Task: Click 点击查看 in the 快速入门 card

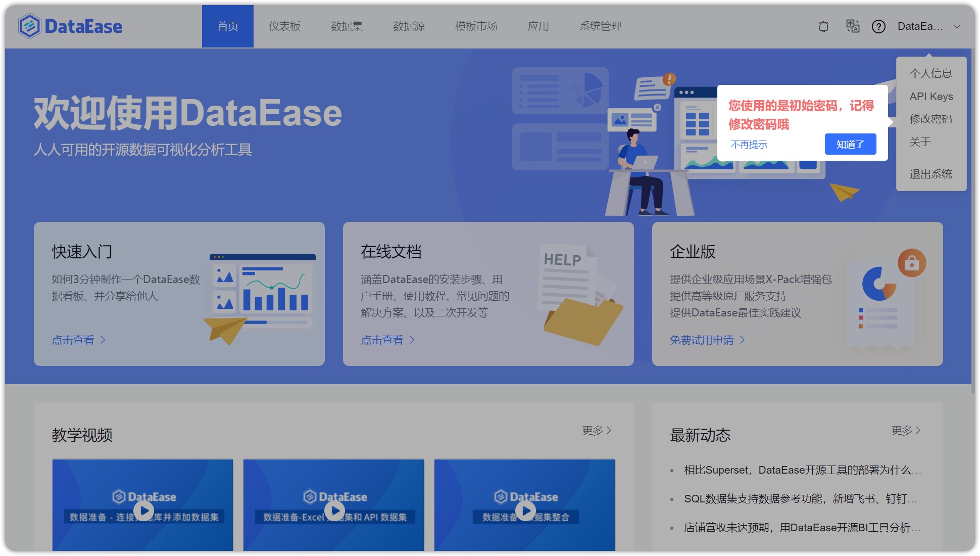Action: [73, 340]
